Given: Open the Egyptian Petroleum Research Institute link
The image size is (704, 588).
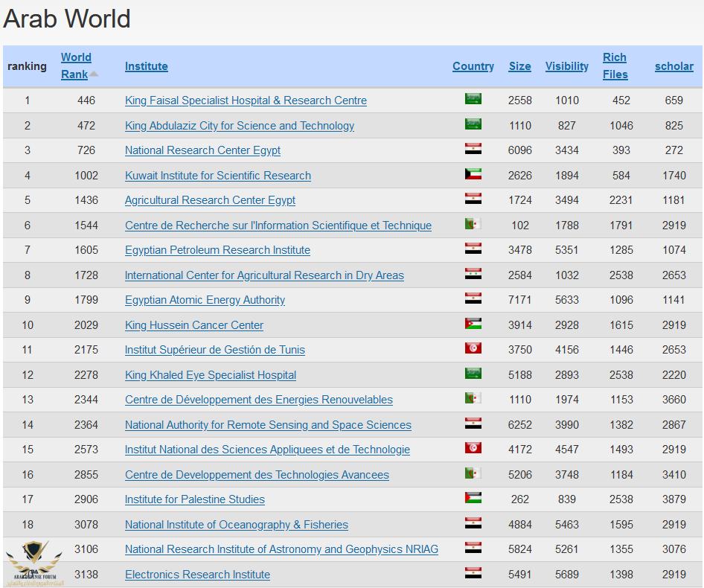Looking at the screenshot, I should 217,250.
